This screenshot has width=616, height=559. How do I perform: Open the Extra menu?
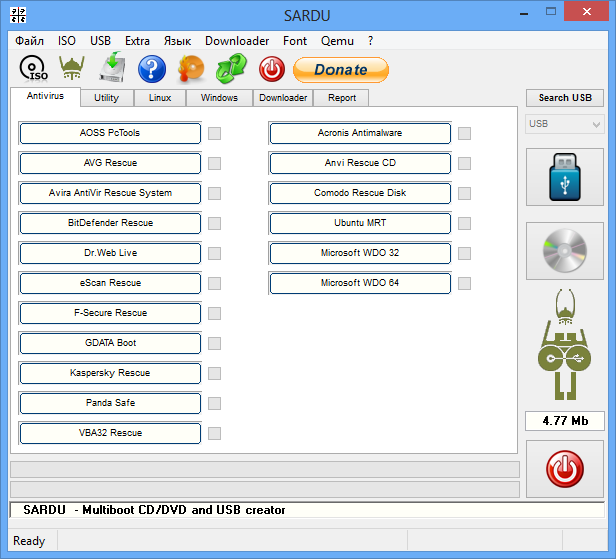[137, 41]
